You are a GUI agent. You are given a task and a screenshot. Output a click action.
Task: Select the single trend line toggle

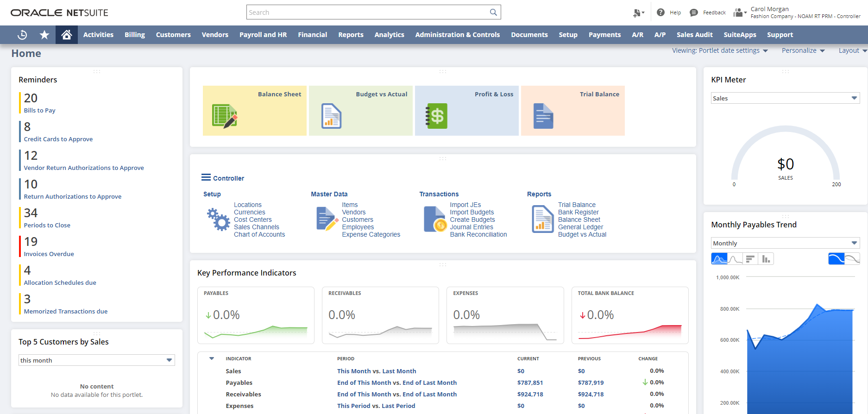point(837,259)
